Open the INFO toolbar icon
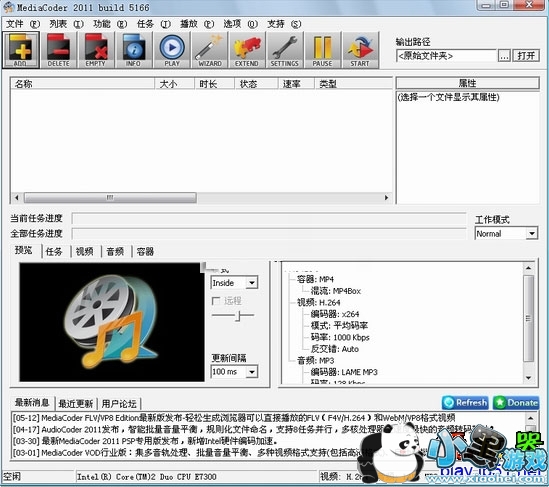The height and width of the screenshot is (487, 549). (x=133, y=50)
